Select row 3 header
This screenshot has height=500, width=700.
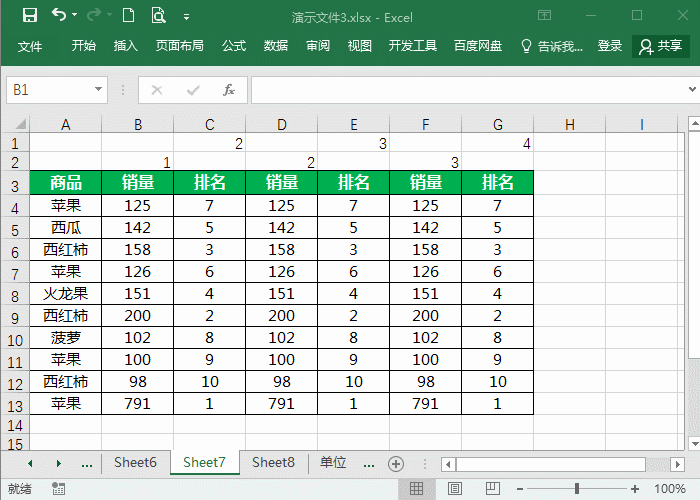pos(15,185)
